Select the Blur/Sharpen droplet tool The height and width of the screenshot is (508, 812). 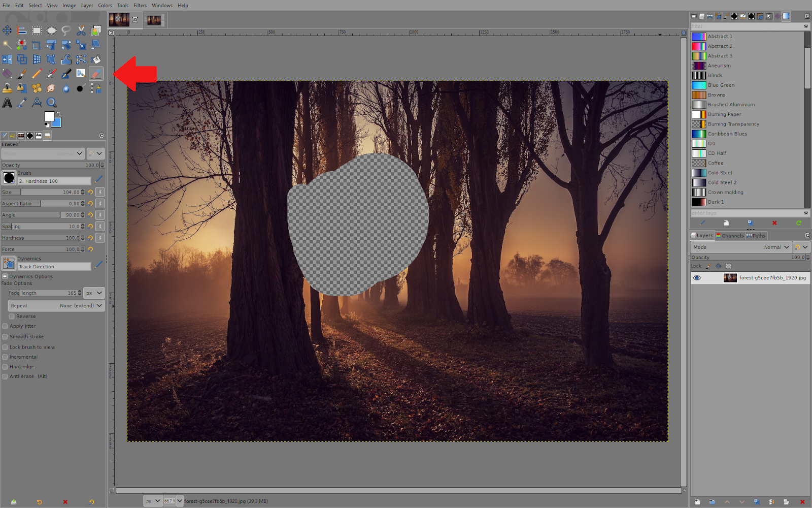click(66, 88)
